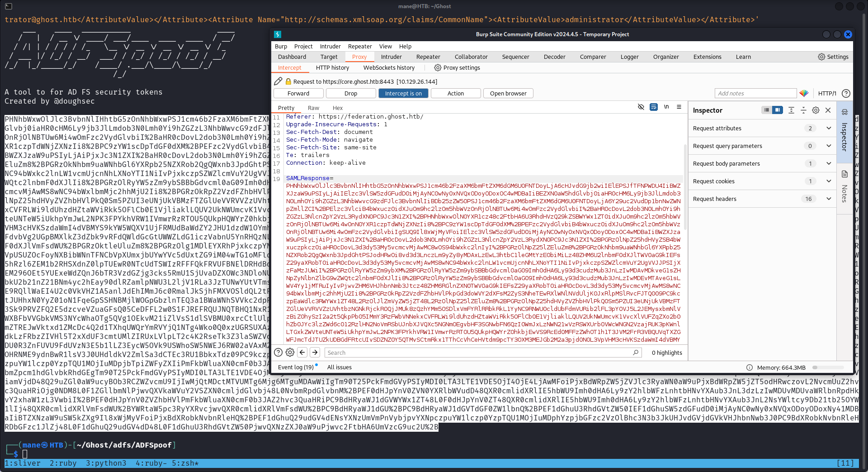Click the Inspector collapse all sections icon
This screenshot has height=472, width=868.
click(803, 110)
